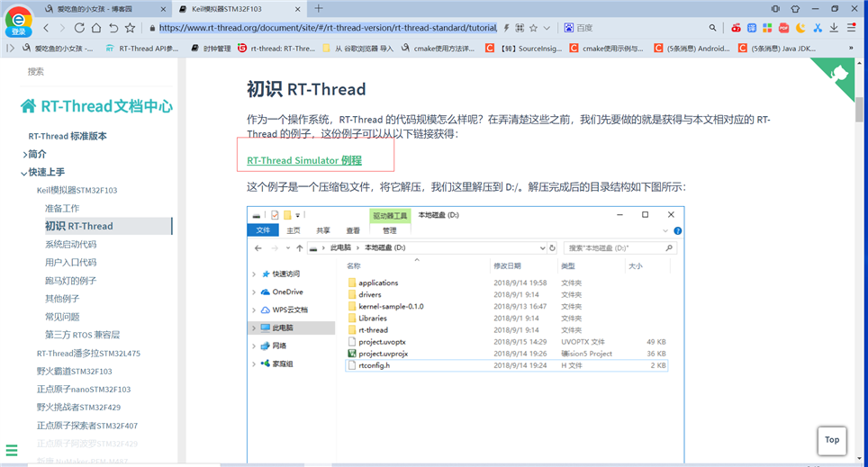Screen dimensions: 868x467
Task: Open the RT-Thread Simulator 例程 link
Action: (304, 160)
